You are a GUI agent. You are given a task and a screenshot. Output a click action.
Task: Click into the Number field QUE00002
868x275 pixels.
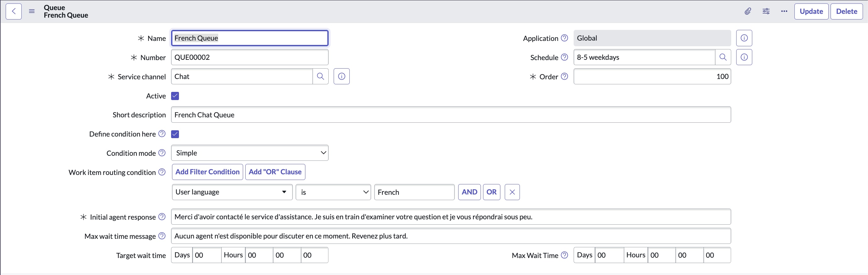tap(250, 57)
